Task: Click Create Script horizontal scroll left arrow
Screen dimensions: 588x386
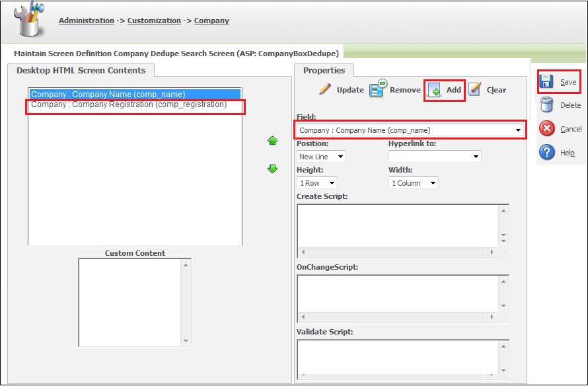Action: pos(303,252)
